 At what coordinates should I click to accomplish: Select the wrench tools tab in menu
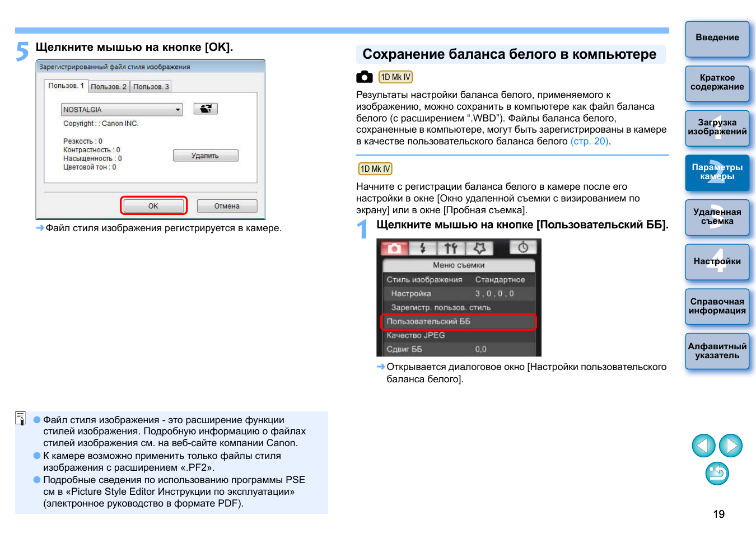tap(451, 248)
